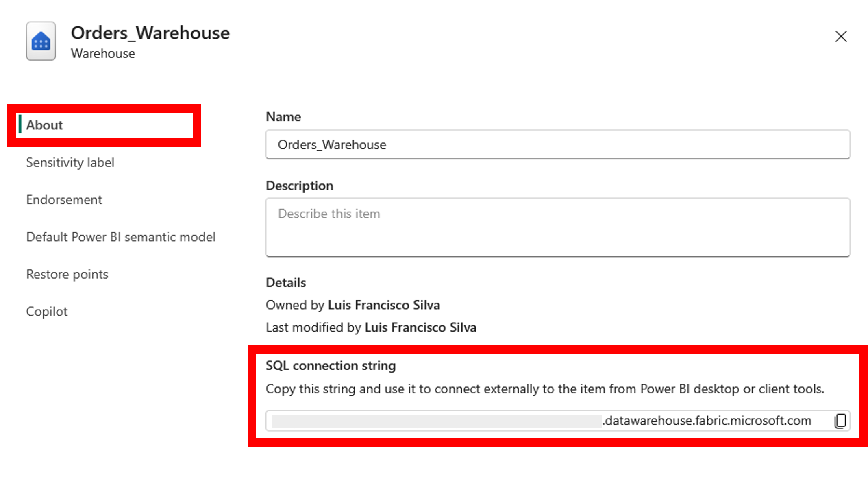Go to the Endorsement section
This screenshot has height=478, width=868.
[x=64, y=200]
